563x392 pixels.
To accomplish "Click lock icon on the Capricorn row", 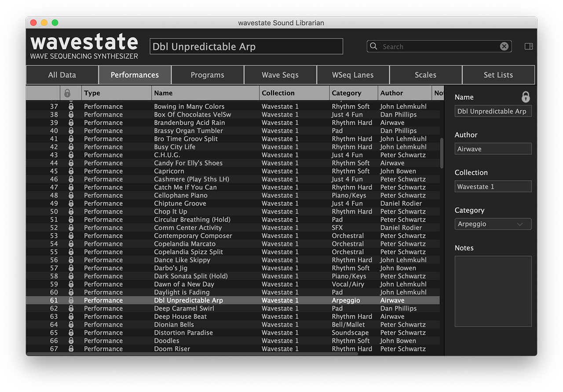I will pos(71,171).
